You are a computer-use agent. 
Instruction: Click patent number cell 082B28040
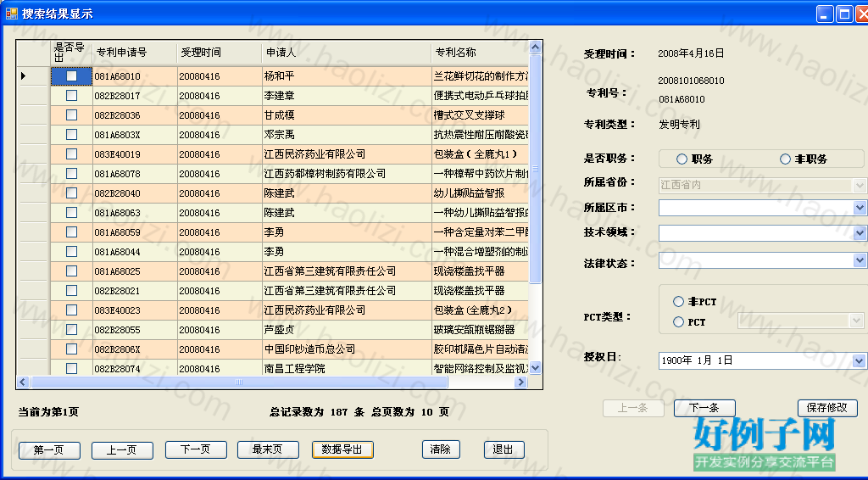pyautogui.click(x=135, y=193)
